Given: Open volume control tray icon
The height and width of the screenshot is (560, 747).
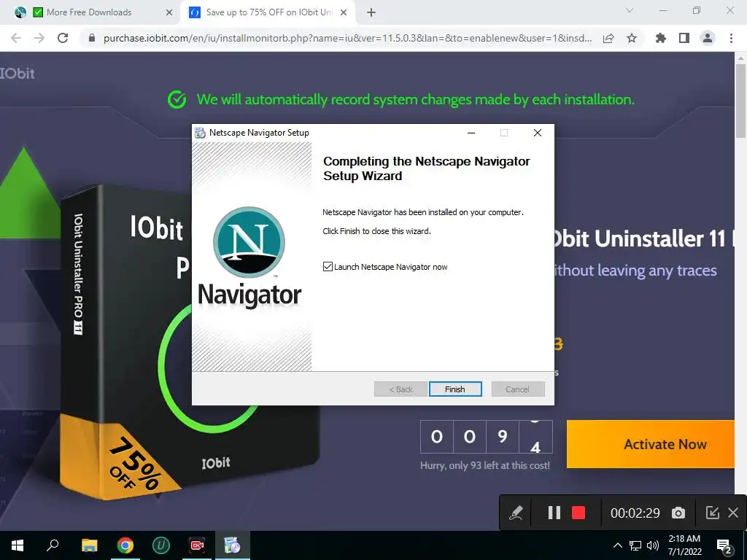Looking at the screenshot, I should 653,545.
